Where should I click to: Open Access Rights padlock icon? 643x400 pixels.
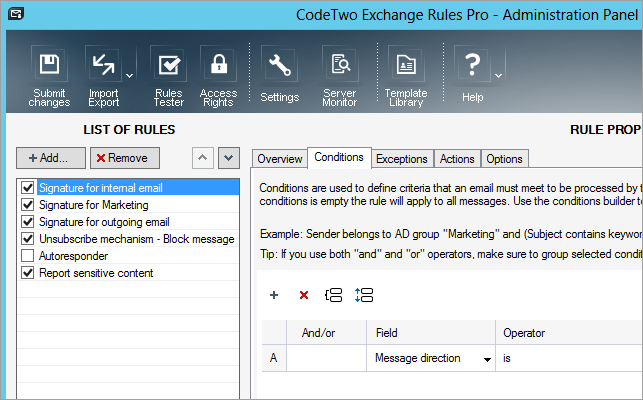click(219, 64)
